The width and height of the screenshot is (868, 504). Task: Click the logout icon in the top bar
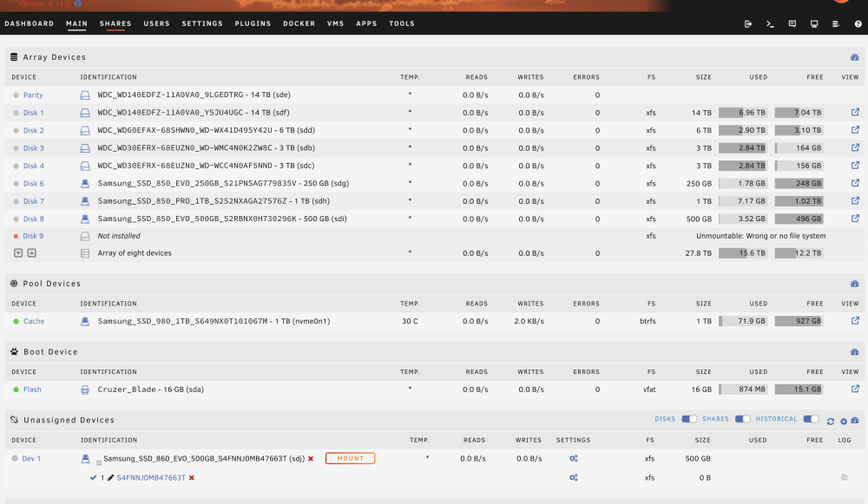748,23
